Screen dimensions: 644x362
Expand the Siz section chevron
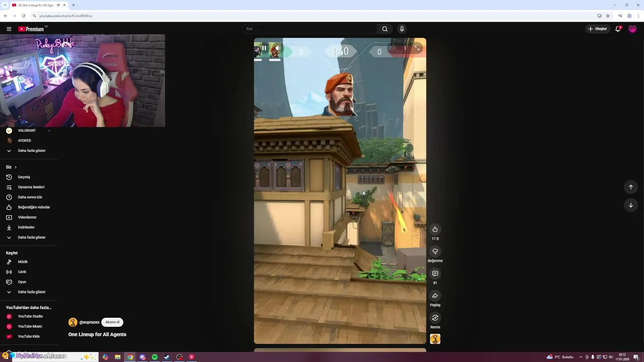pyautogui.click(x=16, y=167)
